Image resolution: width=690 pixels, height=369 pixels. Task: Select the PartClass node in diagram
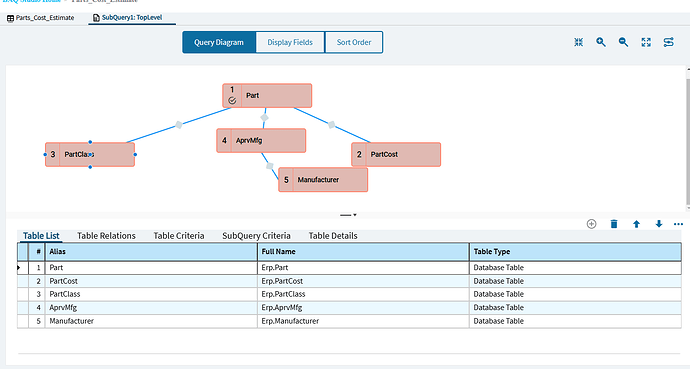90,154
